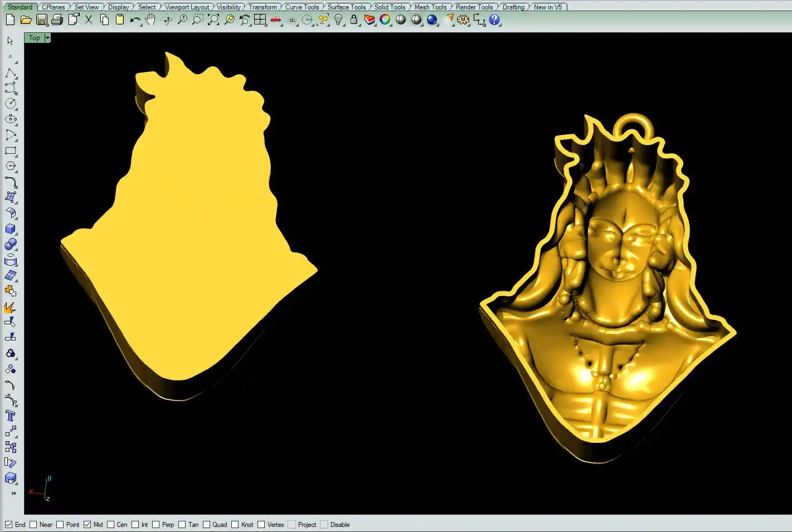Toggle the Quad osnap checkbox

[x=207, y=525]
